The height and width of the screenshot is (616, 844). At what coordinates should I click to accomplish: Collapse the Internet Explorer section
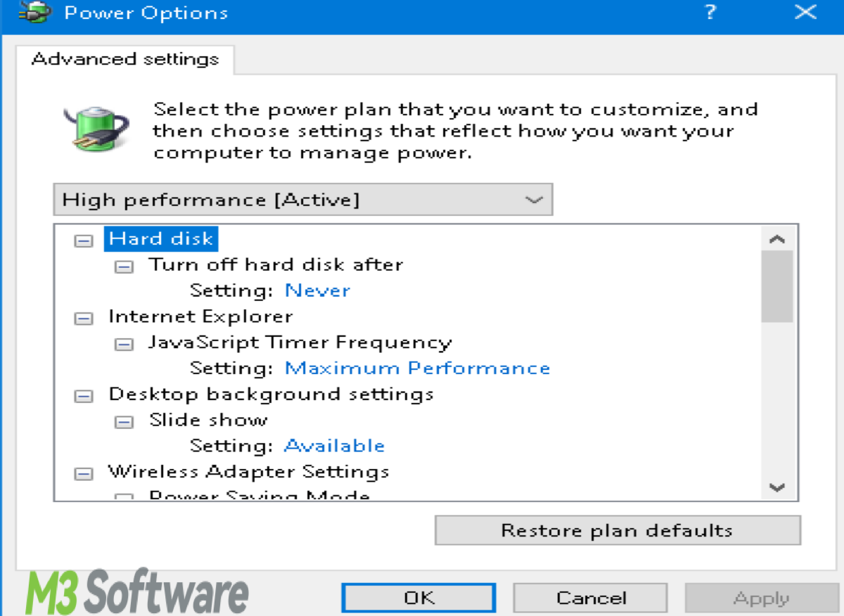84,318
